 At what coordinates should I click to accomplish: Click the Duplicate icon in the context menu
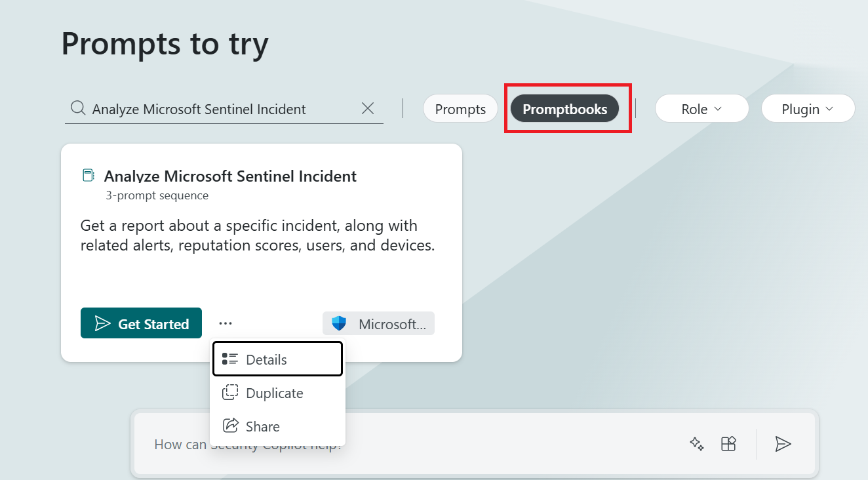pos(230,392)
